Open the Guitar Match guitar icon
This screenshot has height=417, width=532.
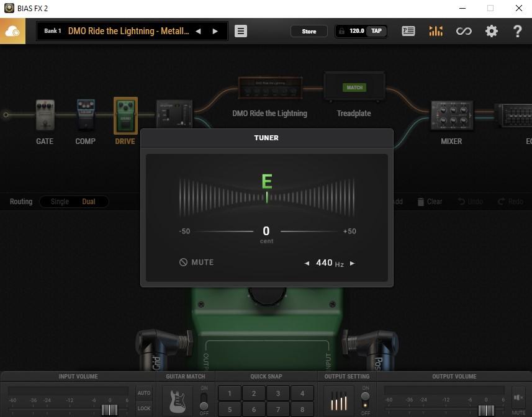(177, 401)
